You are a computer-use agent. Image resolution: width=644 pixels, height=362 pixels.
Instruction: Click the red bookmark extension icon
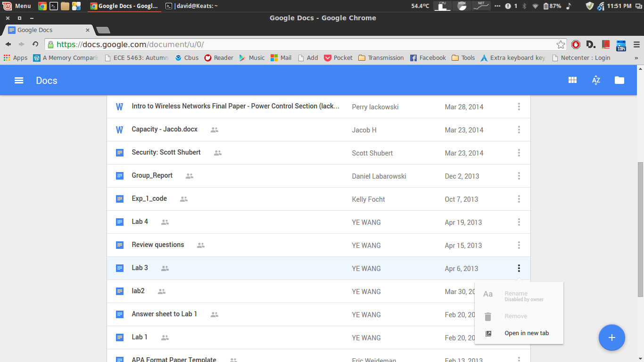pyautogui.click(x=606, y=44)
